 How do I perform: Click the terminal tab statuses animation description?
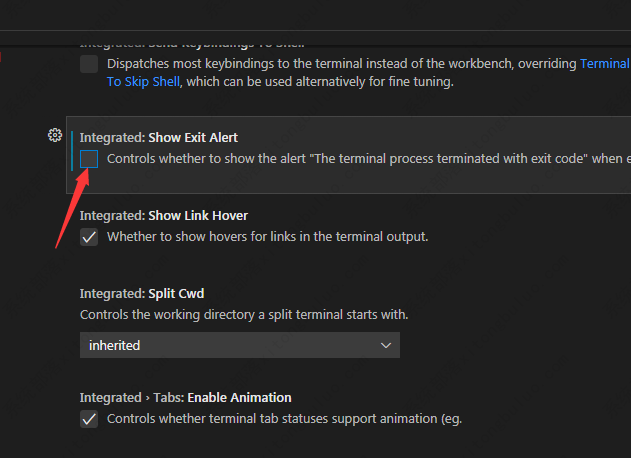click(284, 419)
